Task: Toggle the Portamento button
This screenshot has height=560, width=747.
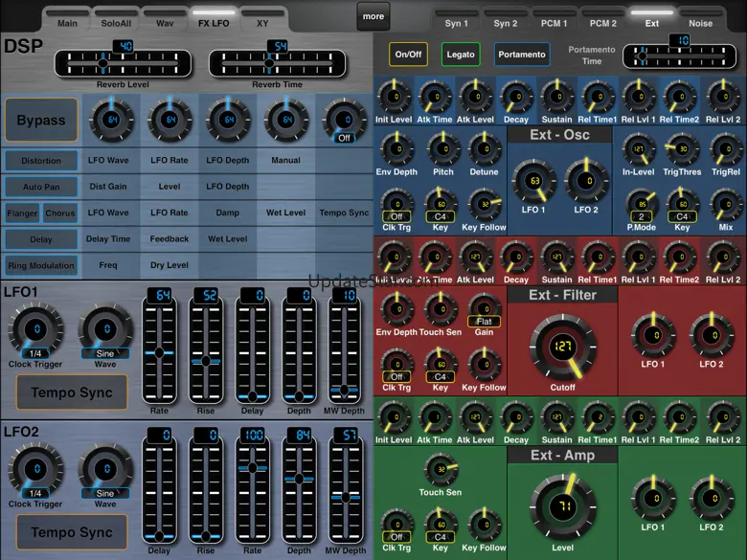Action: (x=522, y=55)
